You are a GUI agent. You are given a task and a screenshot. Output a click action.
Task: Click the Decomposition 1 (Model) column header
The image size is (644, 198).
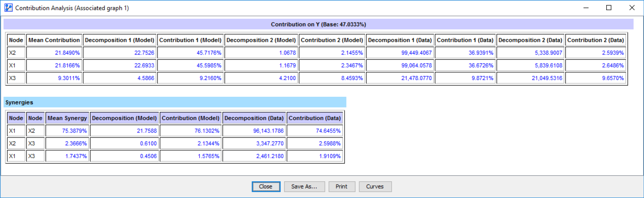point(120,40)
